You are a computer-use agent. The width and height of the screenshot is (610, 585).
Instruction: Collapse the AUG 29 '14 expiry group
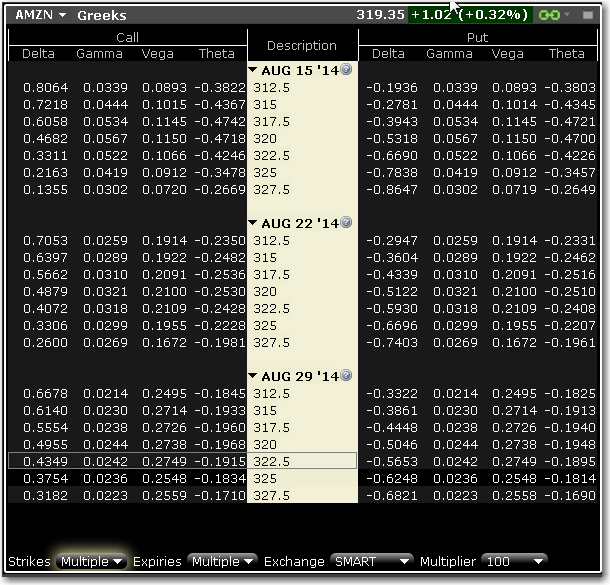pyautogui.click(x=253, y=377)
